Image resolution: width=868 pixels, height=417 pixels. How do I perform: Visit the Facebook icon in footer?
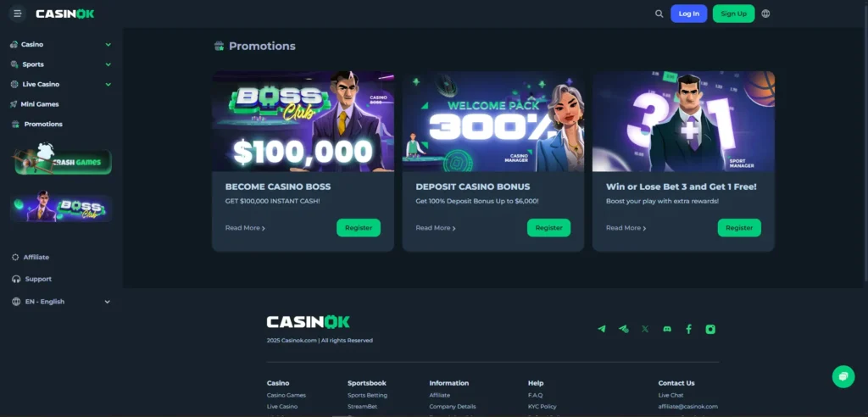[688, 329]
